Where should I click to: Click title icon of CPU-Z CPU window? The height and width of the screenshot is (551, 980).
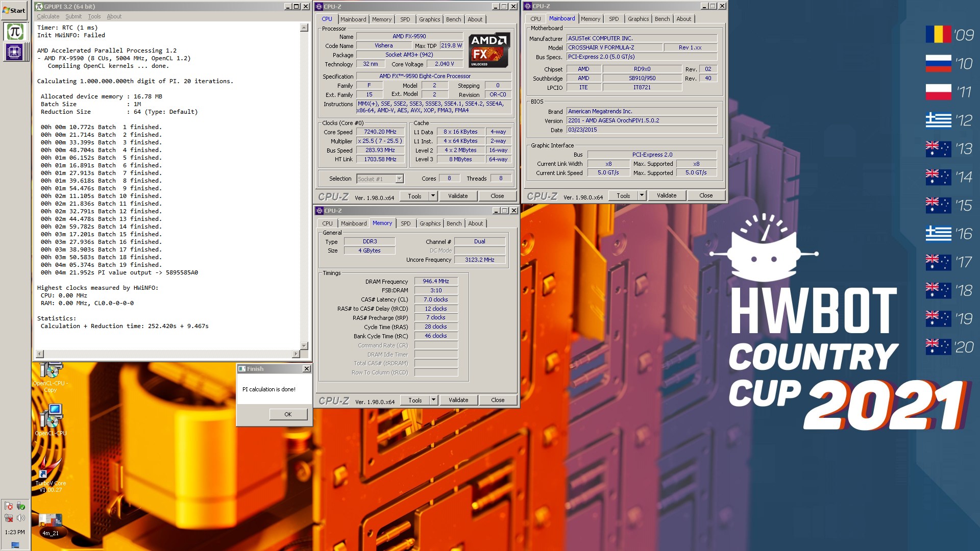click(319, 7)
